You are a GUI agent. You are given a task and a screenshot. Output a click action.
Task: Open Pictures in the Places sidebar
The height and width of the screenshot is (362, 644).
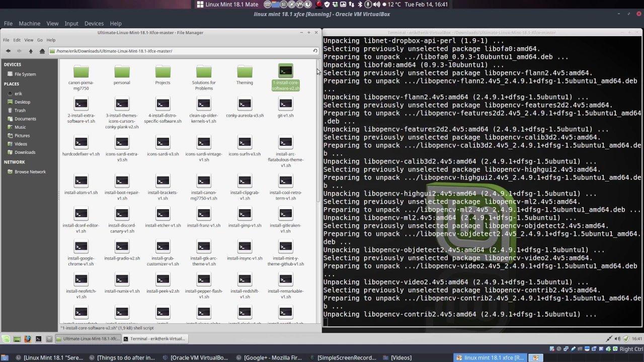22,136
